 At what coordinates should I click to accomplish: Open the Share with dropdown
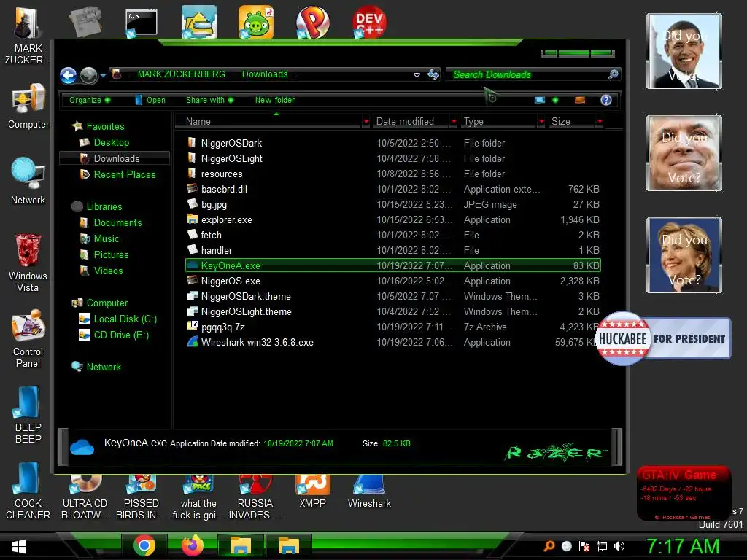pos(209,100)
